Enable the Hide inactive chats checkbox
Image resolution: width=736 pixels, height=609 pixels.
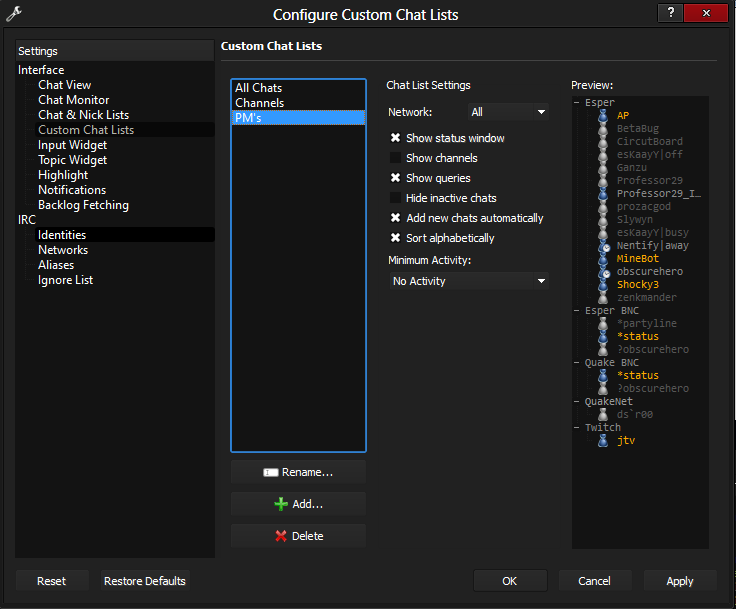(396, 198)
